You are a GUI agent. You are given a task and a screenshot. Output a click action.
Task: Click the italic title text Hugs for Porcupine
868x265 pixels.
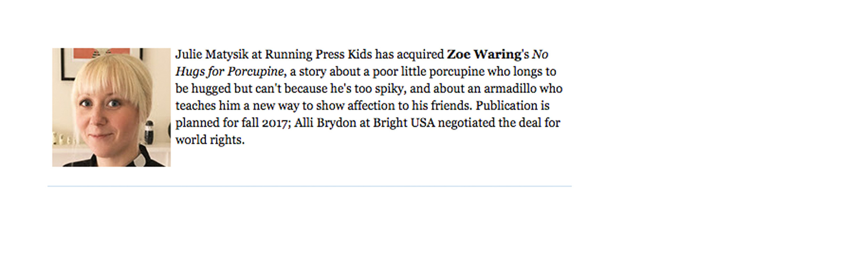[229, 72]
